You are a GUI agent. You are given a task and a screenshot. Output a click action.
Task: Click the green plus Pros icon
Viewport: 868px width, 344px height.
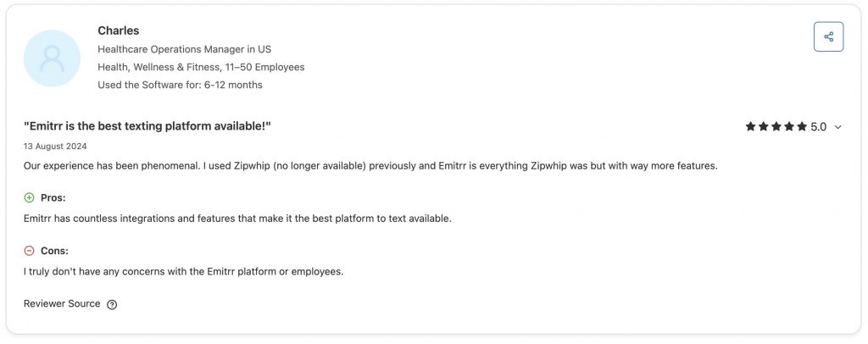[30, 197]
